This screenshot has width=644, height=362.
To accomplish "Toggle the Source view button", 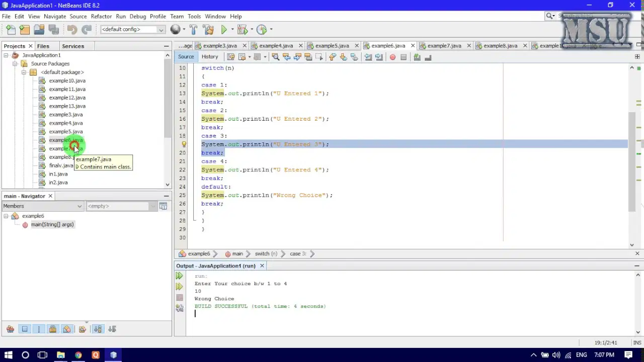I will click(x=186, y=57).
